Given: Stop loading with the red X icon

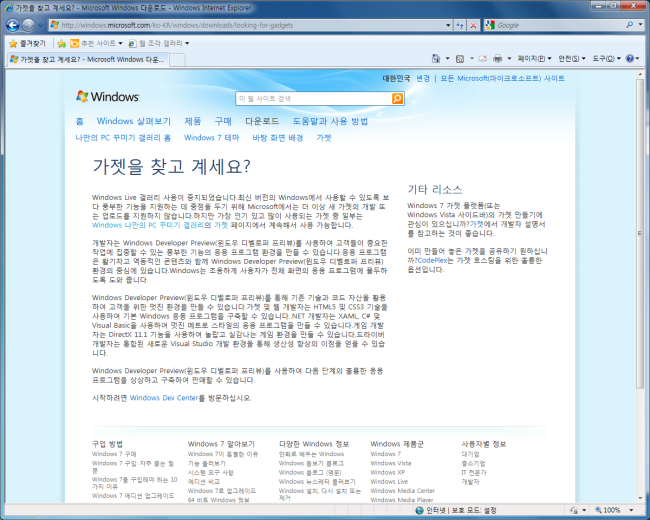Looking at the screenshot, I should point(473,25).
